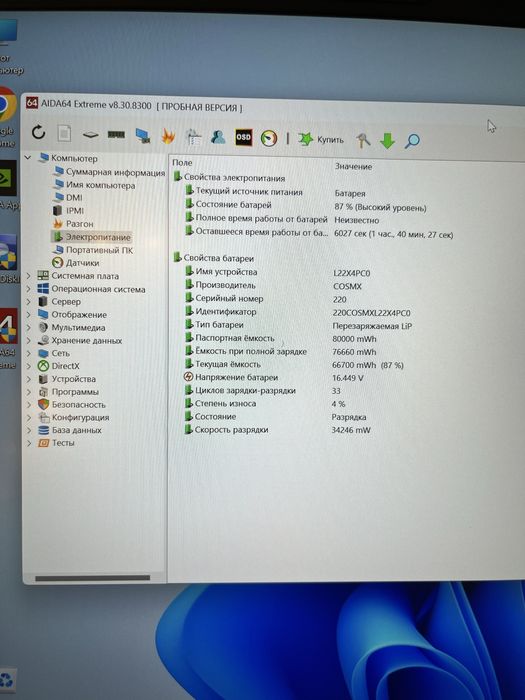Expand the Отображение node

[x=29, y=315]
